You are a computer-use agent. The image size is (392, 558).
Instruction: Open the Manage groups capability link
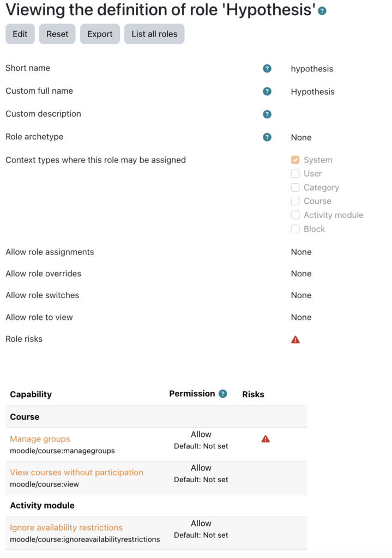click(x=40, y=439)
